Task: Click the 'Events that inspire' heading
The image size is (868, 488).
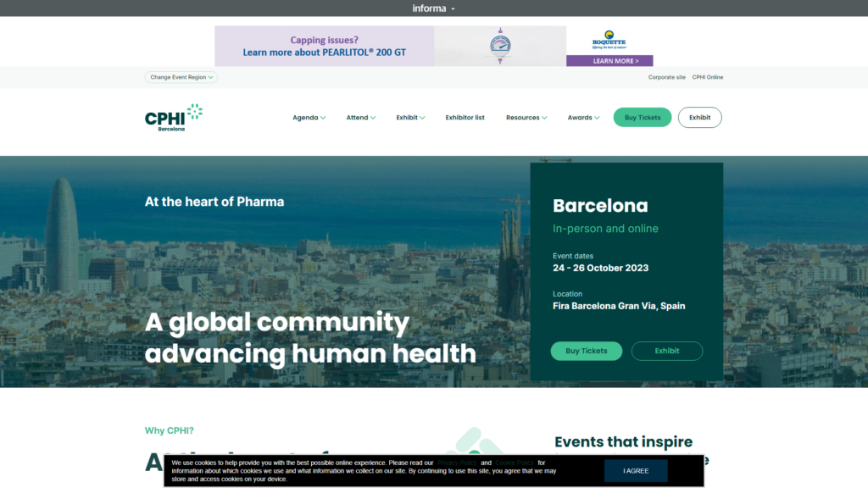Action: [623, 441]
